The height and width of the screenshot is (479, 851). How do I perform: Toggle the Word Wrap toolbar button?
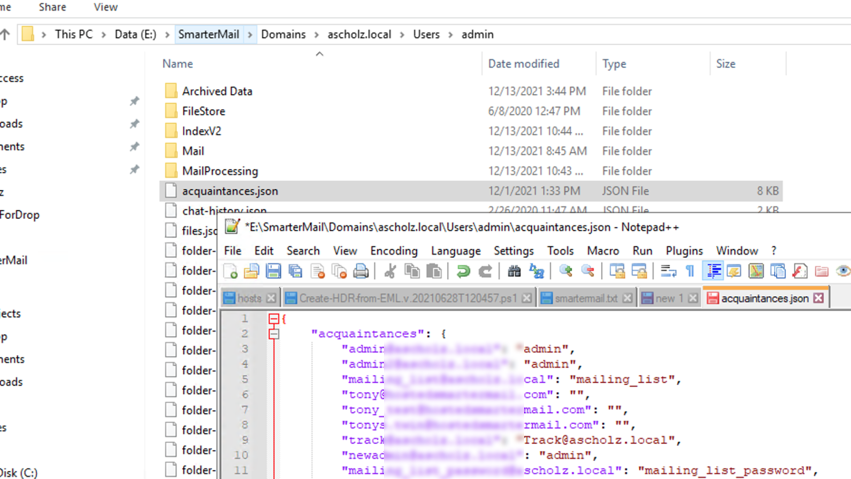[x=668, y=271]
